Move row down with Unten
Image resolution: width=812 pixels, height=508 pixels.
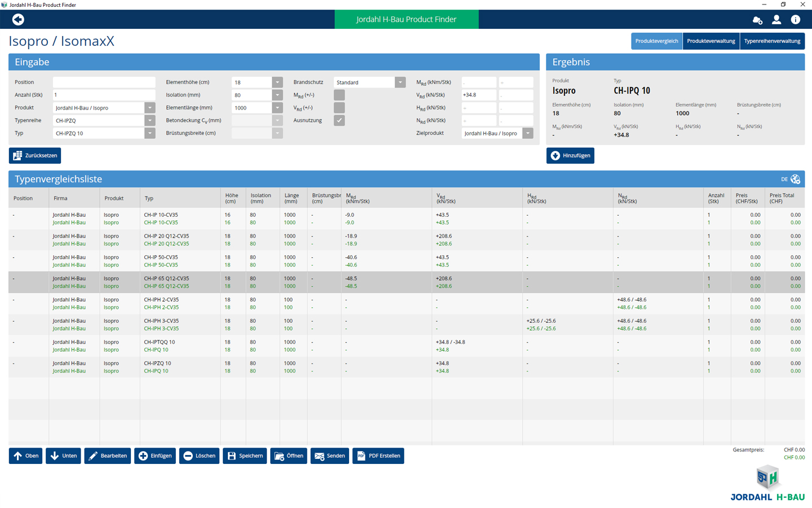click(63, 456)
